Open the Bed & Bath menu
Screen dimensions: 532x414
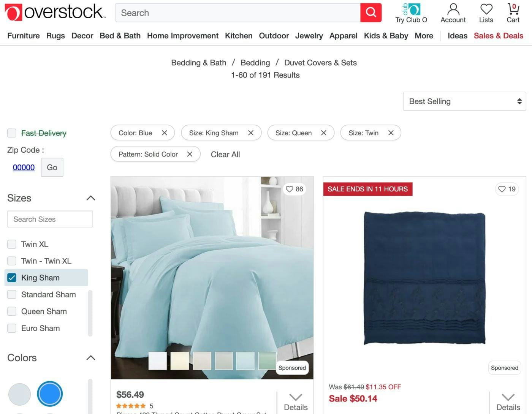point(120,36)
